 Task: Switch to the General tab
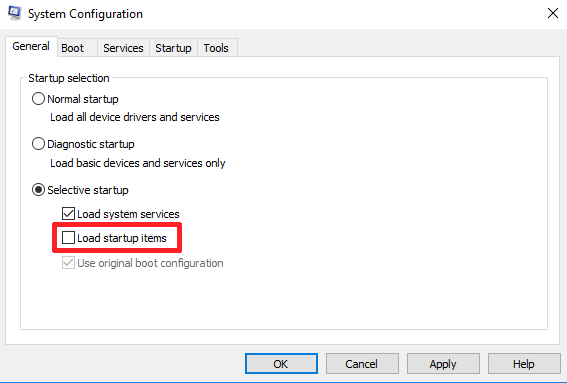(x=31, y=46)
